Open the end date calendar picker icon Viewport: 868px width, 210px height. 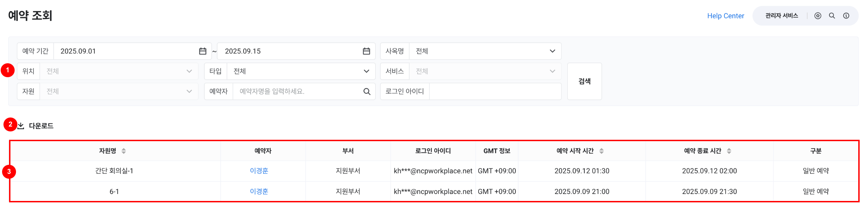pos(366,51)
